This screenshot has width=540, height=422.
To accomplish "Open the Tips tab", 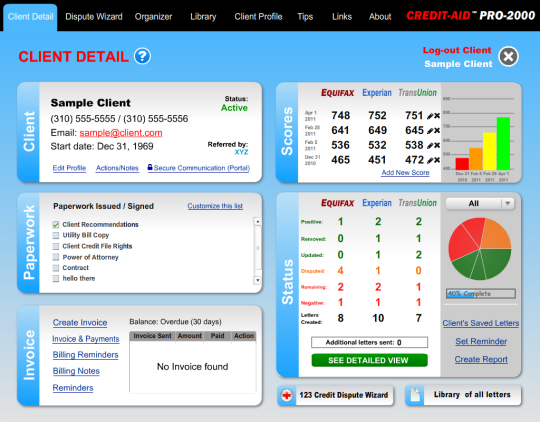I will [x=305, y=17].
